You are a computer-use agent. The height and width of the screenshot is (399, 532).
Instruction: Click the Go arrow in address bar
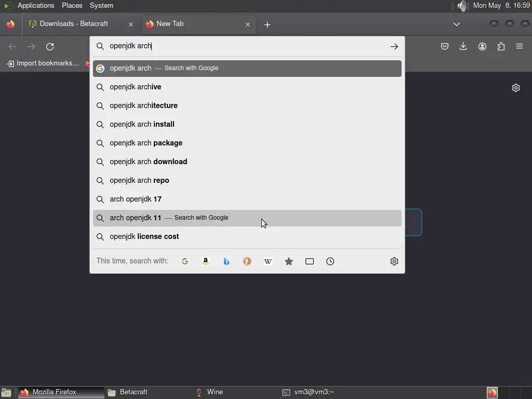(x=394, y=46)
